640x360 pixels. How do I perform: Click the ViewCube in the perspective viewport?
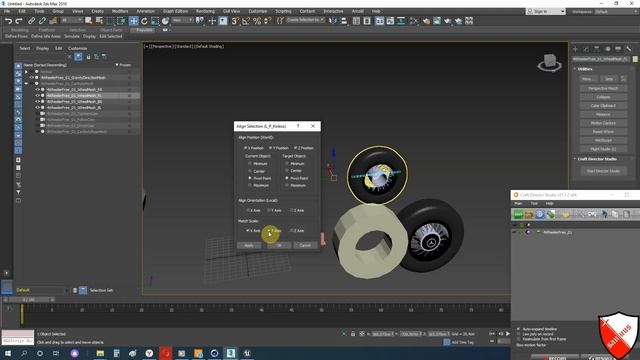coord(549,62)
